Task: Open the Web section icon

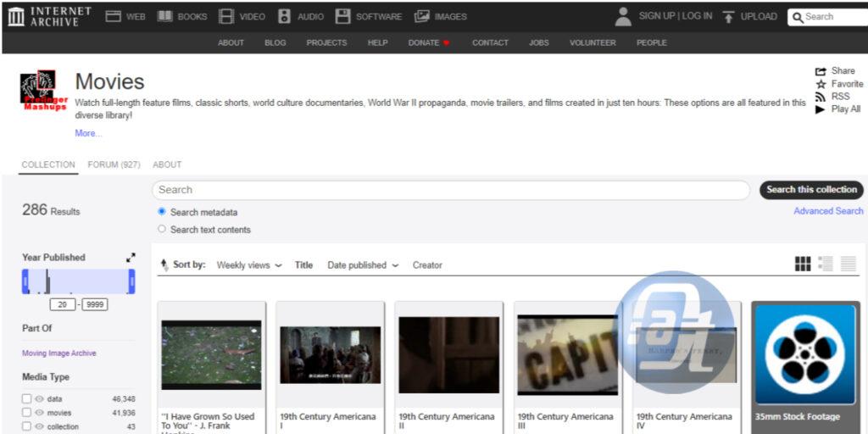Action: tap(114, 17)
